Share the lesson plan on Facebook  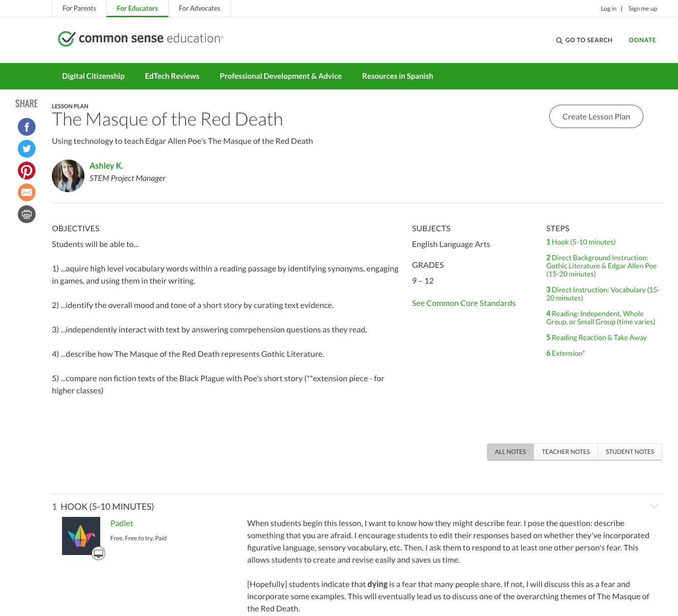click(26, 127)
